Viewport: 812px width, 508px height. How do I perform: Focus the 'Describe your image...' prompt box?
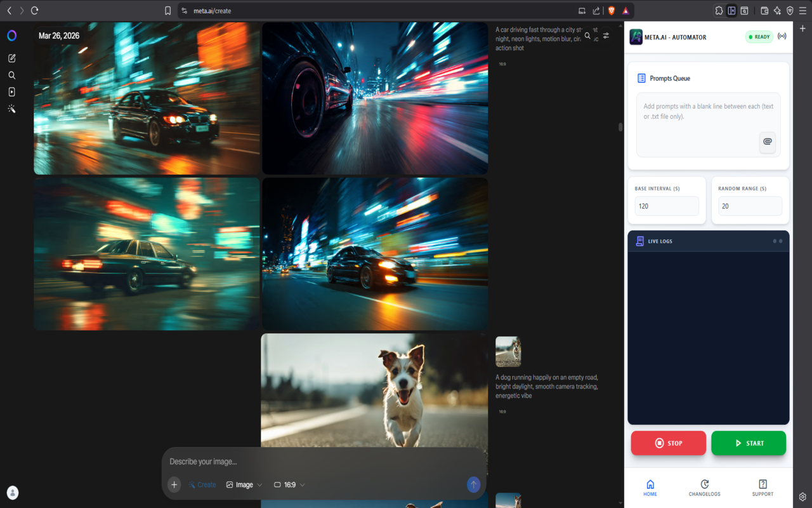click(324, 462)
